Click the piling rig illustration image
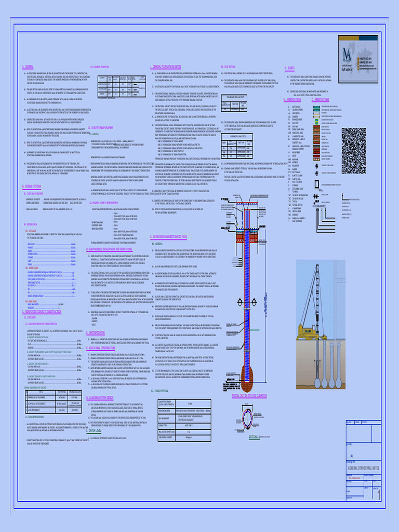This screenshot has height=532, width=399. (321, 324)
